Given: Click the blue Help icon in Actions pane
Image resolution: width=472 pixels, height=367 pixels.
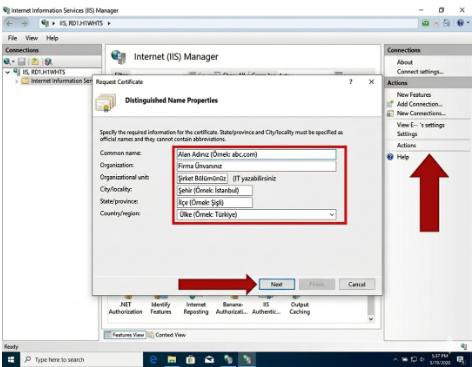Looking at the screenshot, I should (x=390, y=157).
